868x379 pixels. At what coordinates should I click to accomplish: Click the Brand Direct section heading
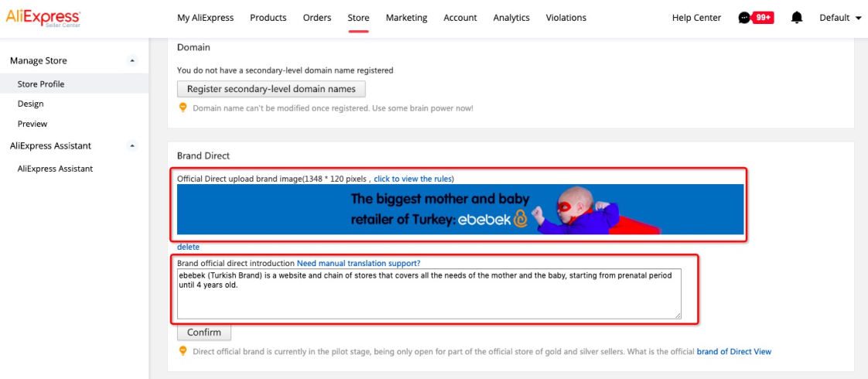(203, 156)
